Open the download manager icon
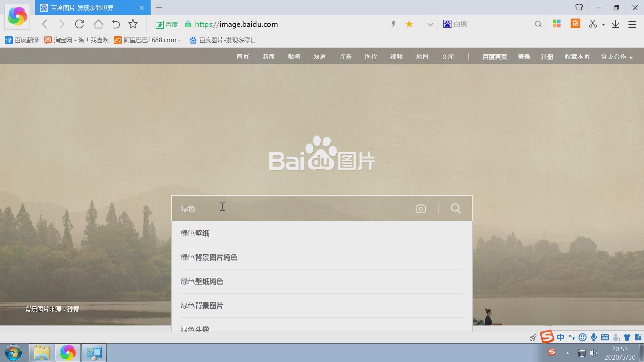The image size is (644, 362). 615,24
